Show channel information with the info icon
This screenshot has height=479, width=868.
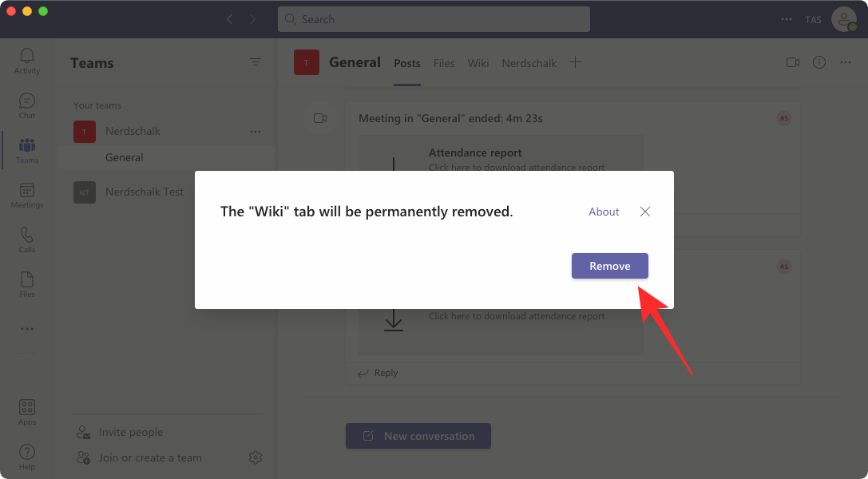pos(818,62)
